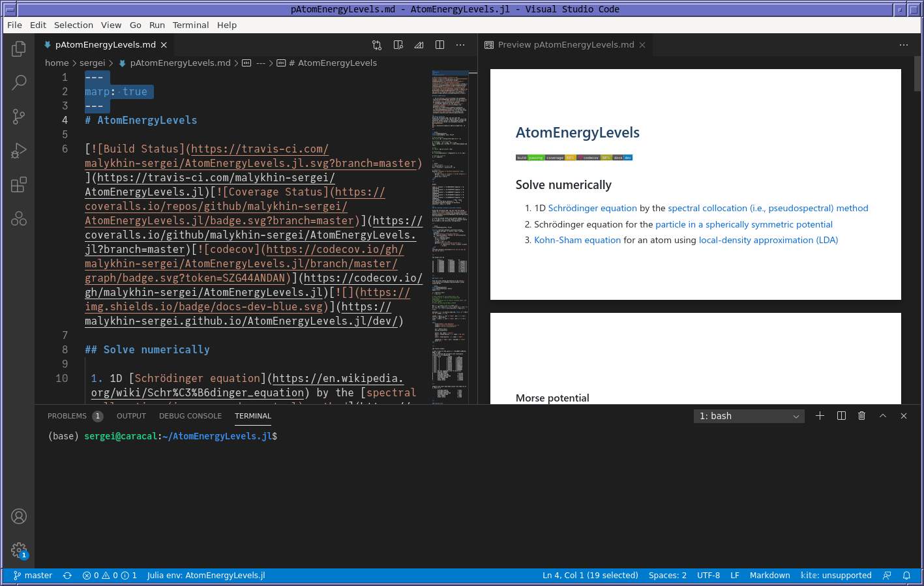Click the '# AtomEnergyLevels' breadcrumb symbol
Screen dimensions: 924x586
327,63
